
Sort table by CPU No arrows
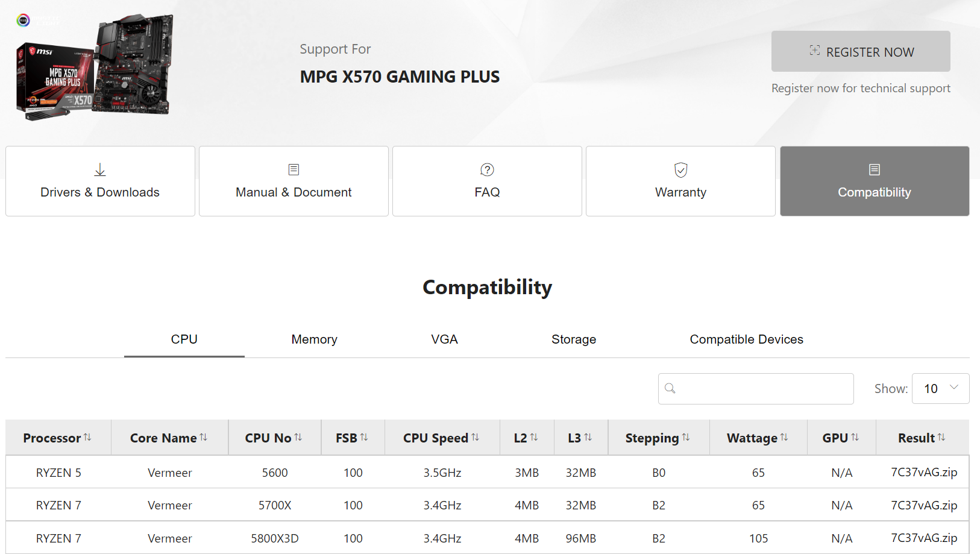298,438
